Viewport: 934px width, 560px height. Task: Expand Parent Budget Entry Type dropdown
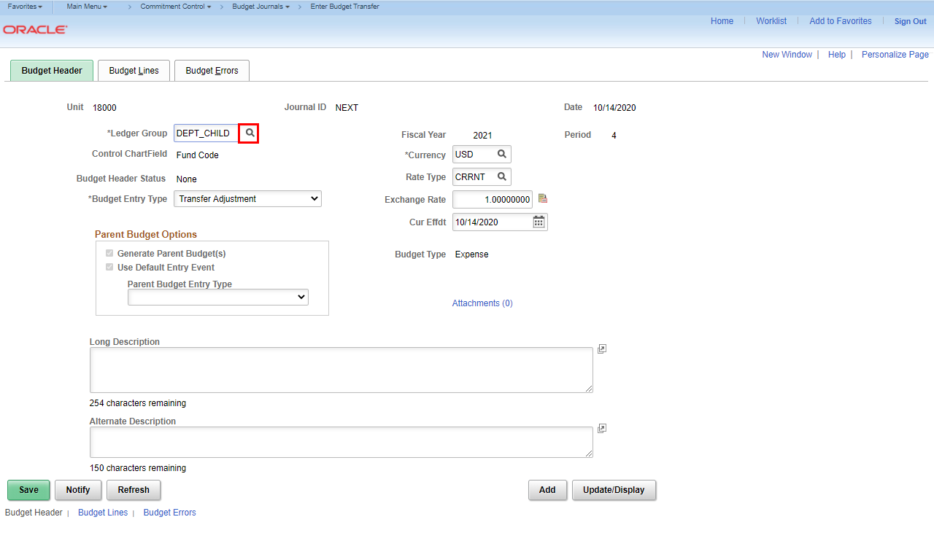(x=217, y=297)
